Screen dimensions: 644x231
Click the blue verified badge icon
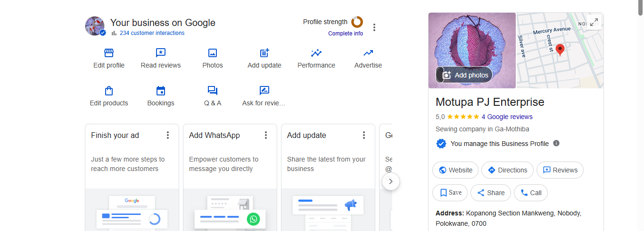441,144
